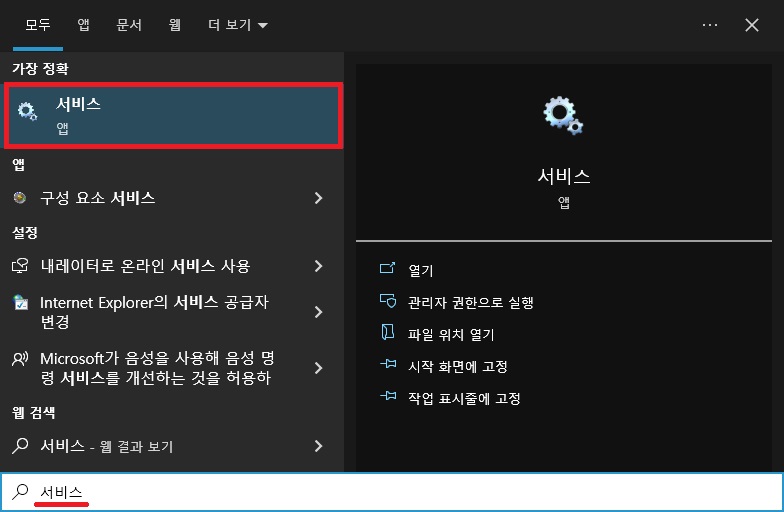Viewport: 784px width, 512px height.
Task: Click the voice speech setting icon
Action: [x=20, y=358]
